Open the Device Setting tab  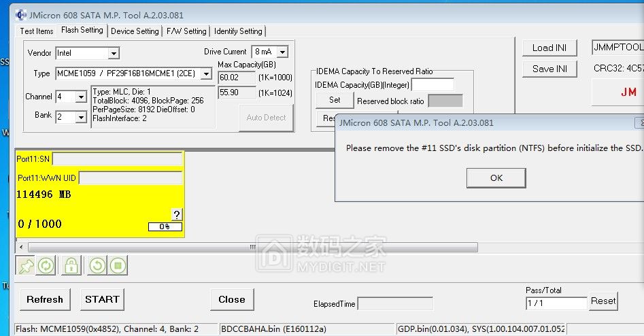(x=135, y=31)
